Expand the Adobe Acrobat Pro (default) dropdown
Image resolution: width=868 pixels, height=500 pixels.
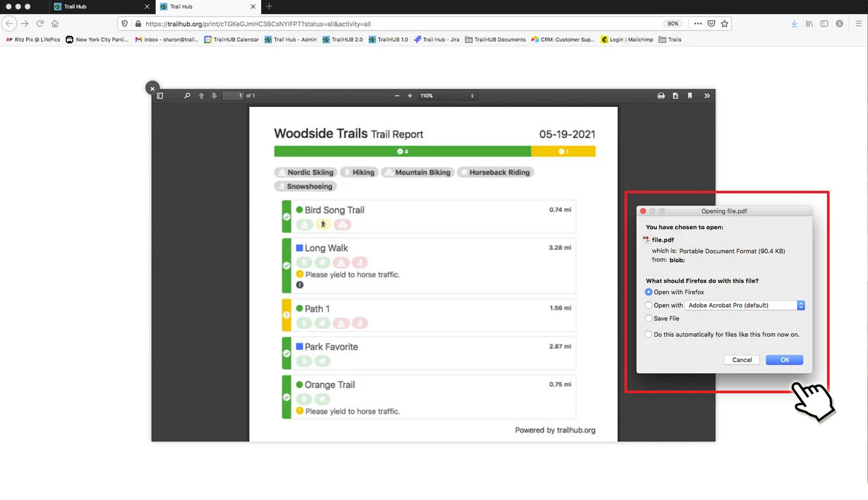click(x=745, y=305)
